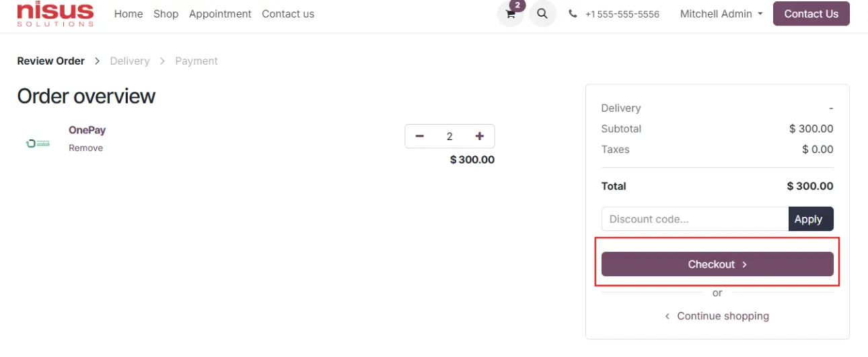Click the OnePay product thumbnail
Screen dimensions: 868x357
(38, 143)
